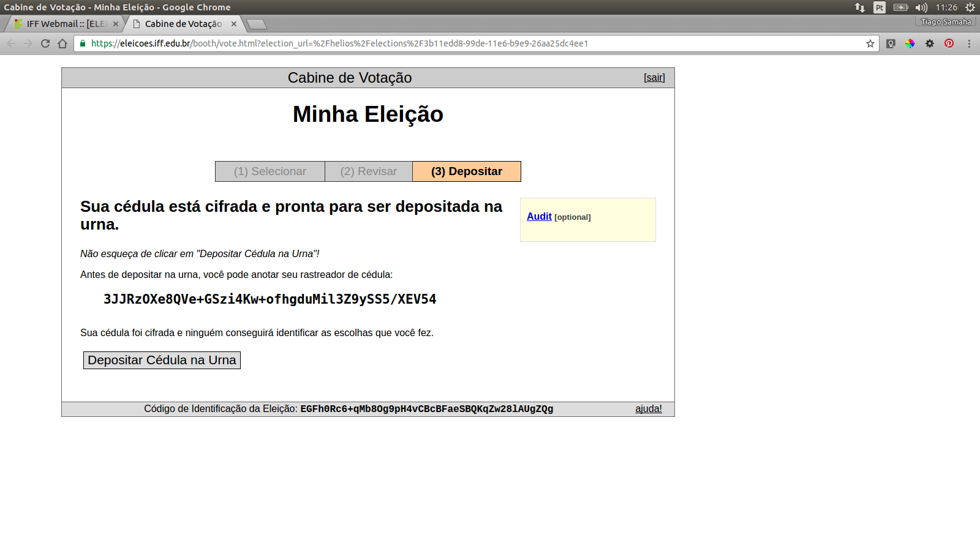This screenshot has height=551, width=980.
Task: Click the 11:26 clock
Action: click(x=946, y=7)
